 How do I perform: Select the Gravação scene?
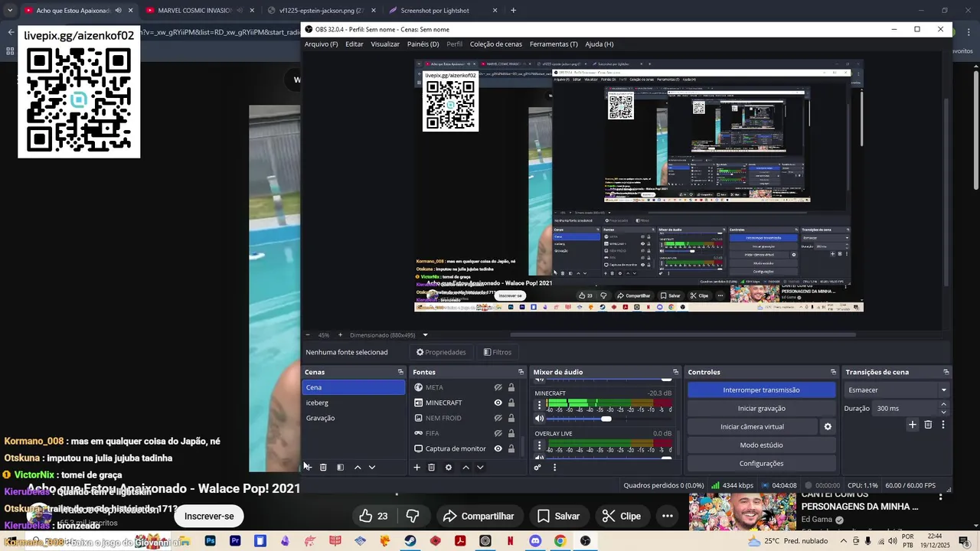point(353,418)
